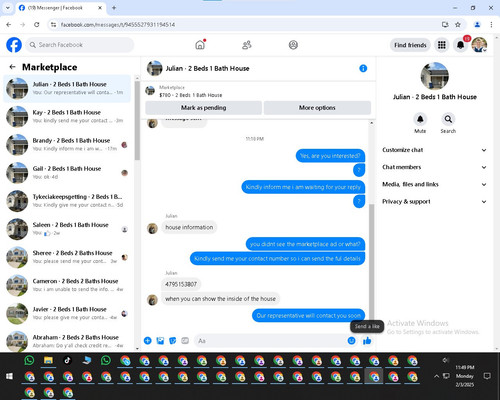Click the browser address bar URL

(118, 25)
